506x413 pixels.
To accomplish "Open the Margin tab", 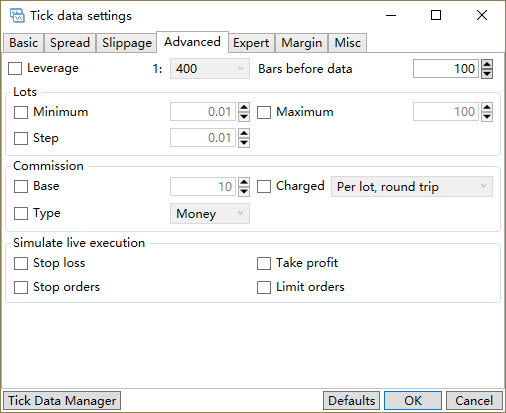I will point(302,43).
